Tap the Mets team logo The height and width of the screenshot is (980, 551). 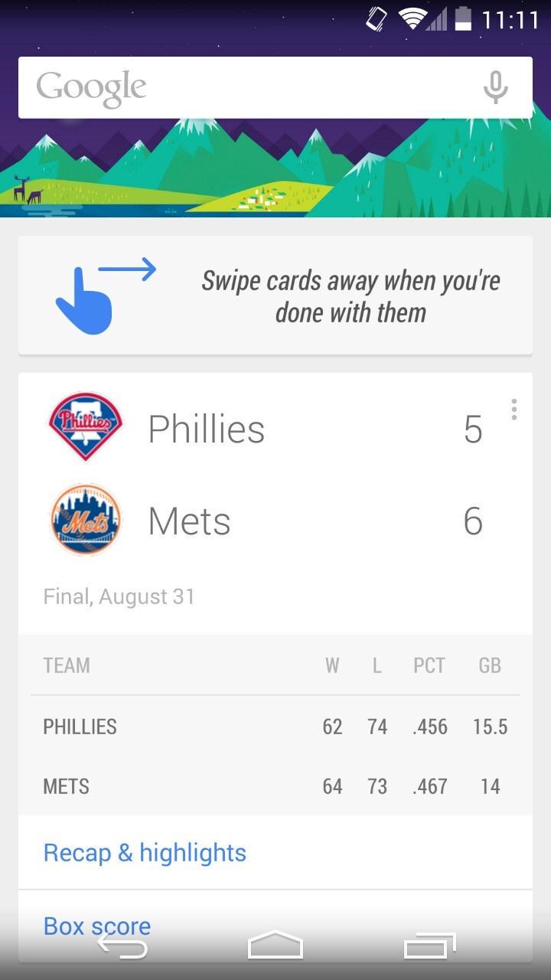coord(85,520)
